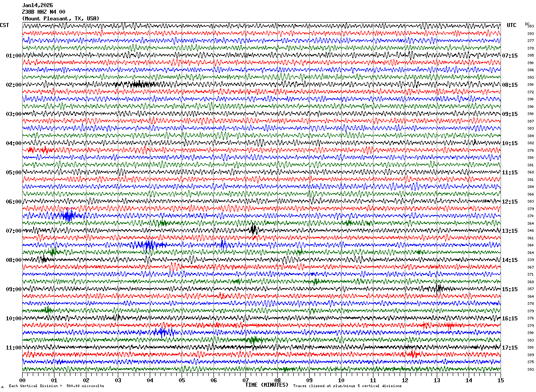
Task: Click the "Traces clipped at plus/minus 5 vertical divisions" note
Action: [347, 386]
